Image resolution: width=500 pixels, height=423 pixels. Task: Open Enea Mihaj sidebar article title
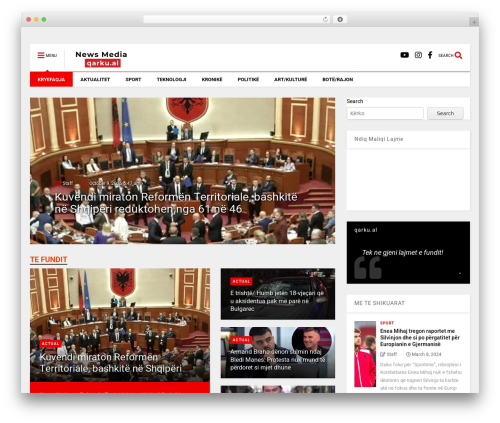420,337
